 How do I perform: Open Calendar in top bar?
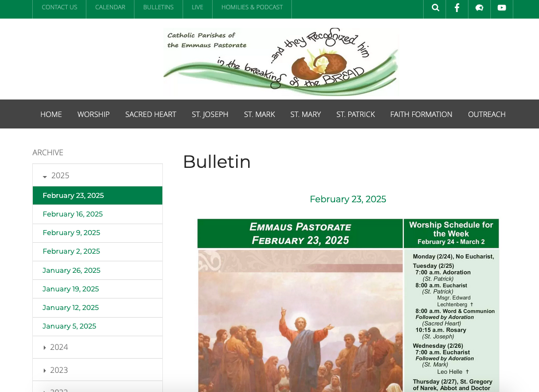pyautogui.click(x=110, y=7)
